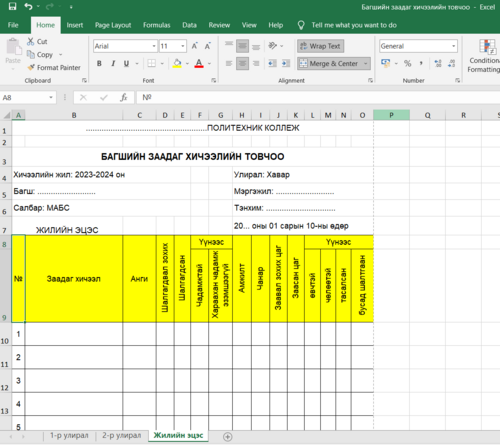500x445 pixels.
Task: Click the Increase Indent icon
Action: click(286, 63)
